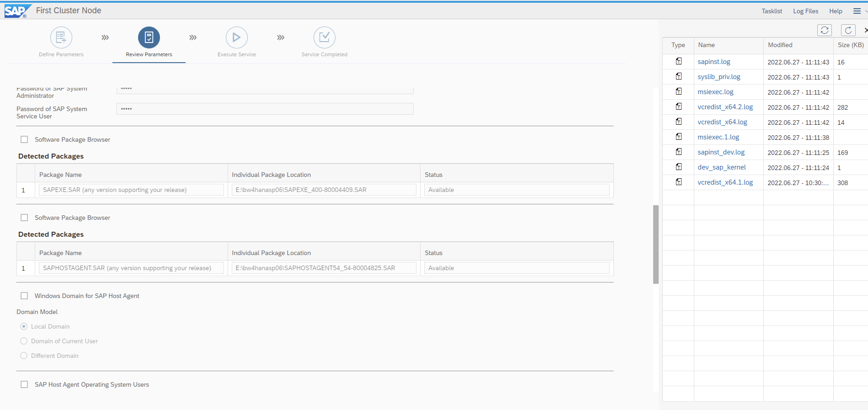Open the Define Parameters step icon
Screen dimensions: 868x410
coord(61,37)
